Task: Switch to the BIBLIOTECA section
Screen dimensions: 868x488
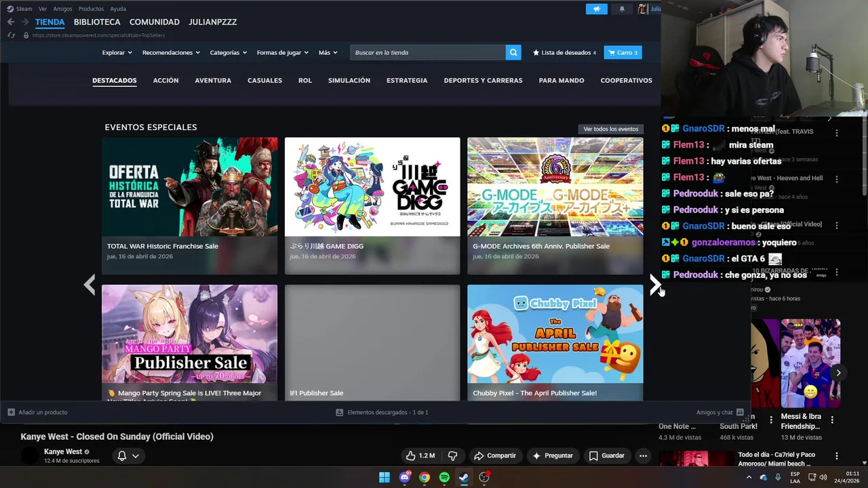Action: click(97, 22)
